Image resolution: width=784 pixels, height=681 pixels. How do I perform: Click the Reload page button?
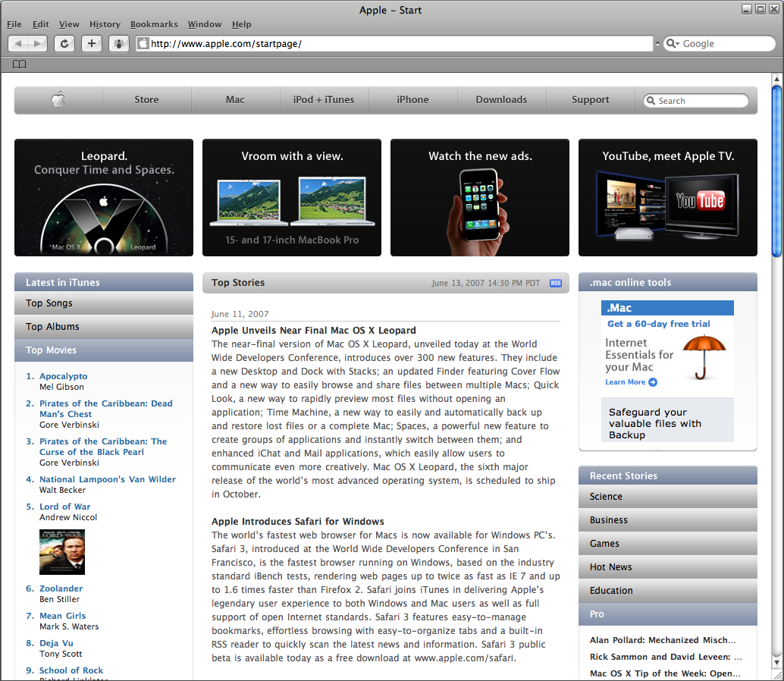click(x=64, y=44)
